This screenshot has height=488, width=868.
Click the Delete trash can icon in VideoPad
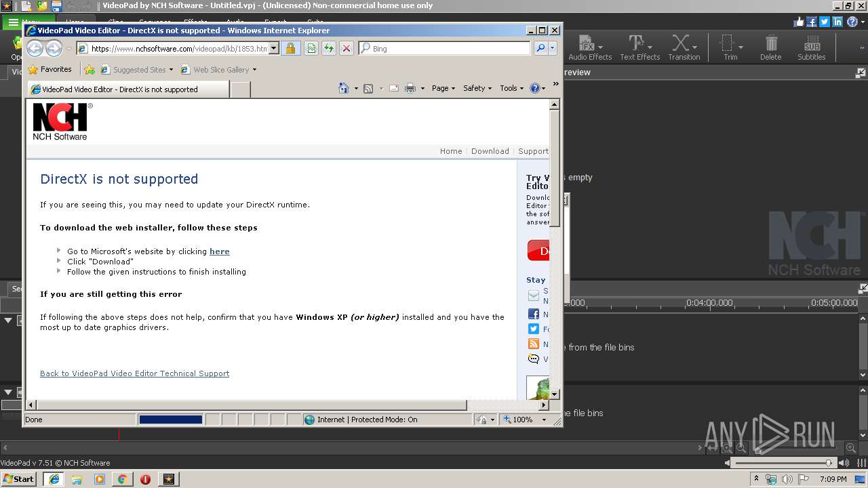[771, 48]
